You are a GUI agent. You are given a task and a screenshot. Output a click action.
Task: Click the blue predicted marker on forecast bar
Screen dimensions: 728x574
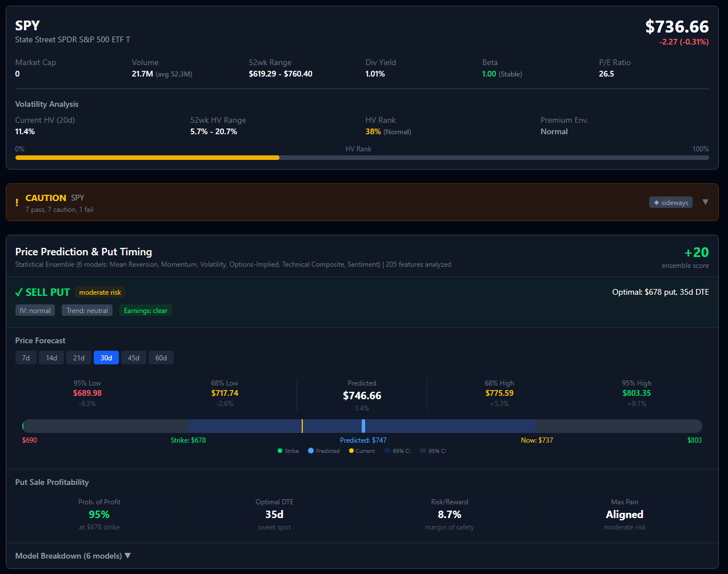[363, 426]
